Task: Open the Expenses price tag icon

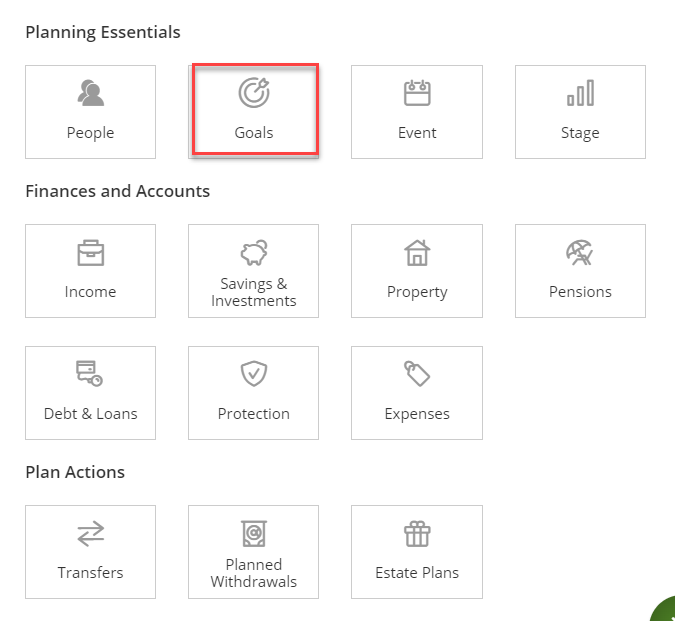Action: tap(417, 375)
